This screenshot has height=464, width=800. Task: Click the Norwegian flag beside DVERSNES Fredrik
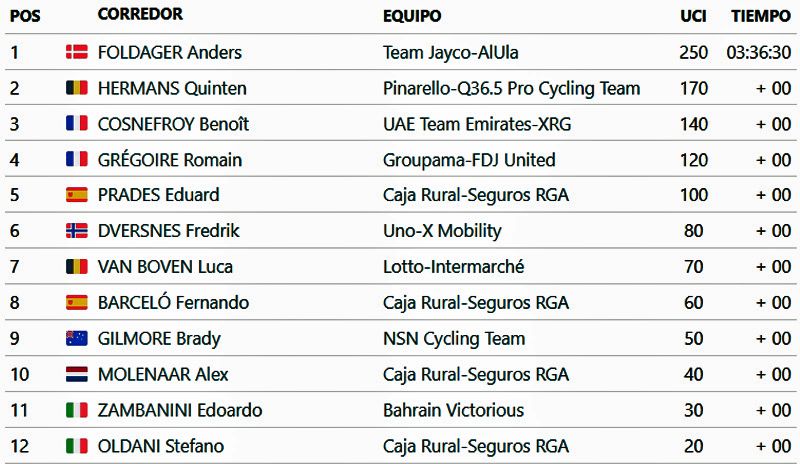coord(77,231)
